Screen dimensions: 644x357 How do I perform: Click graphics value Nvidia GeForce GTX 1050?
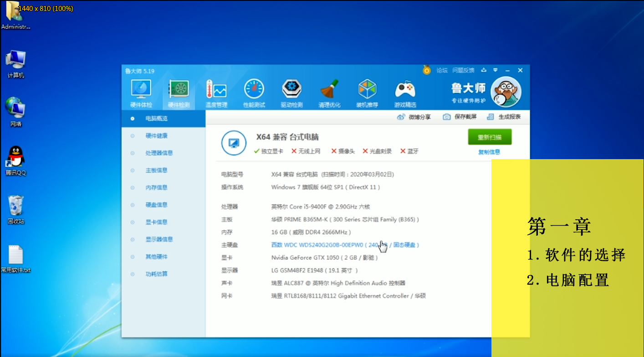point(325,258)
